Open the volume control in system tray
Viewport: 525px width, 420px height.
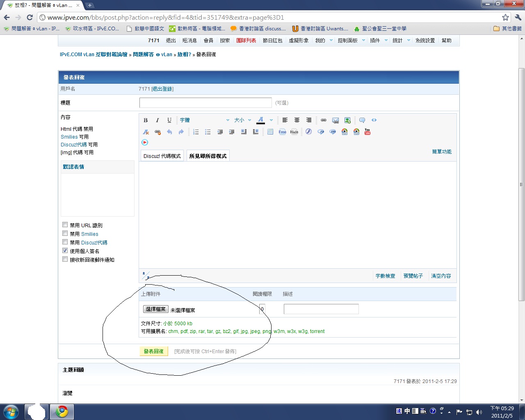(479, 412)
